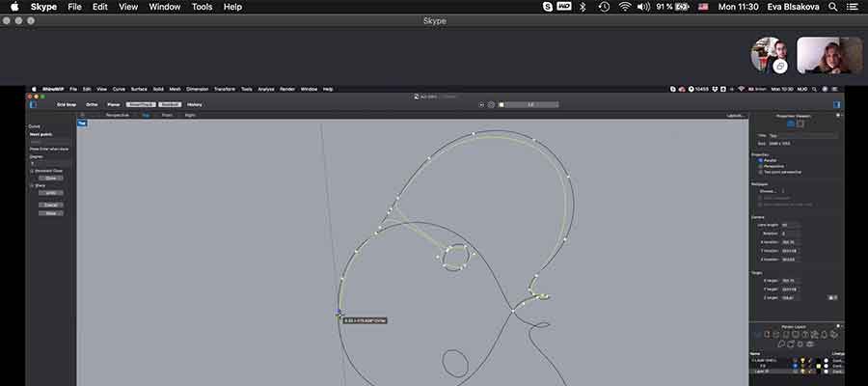868x386 pixels.
Task: Select the Parallel projection radio button
Action: [x=761, y=160]
